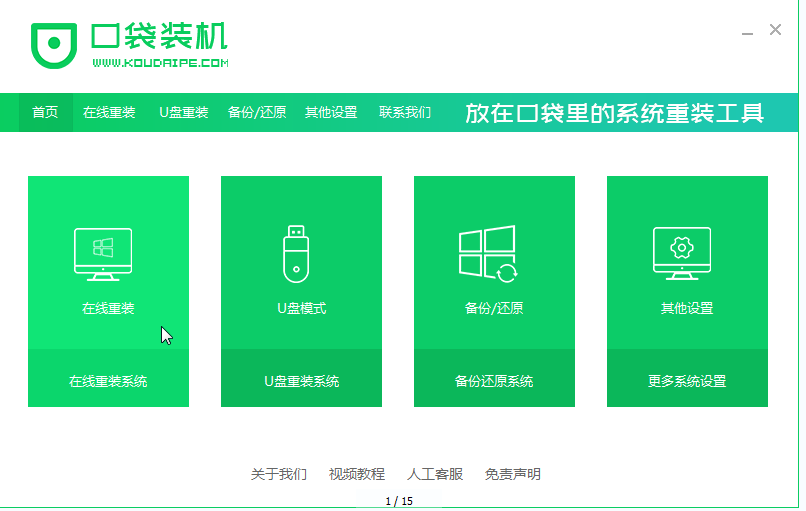Click the 在线重装系统 button
806x511 pixels.
click(108, 378)
